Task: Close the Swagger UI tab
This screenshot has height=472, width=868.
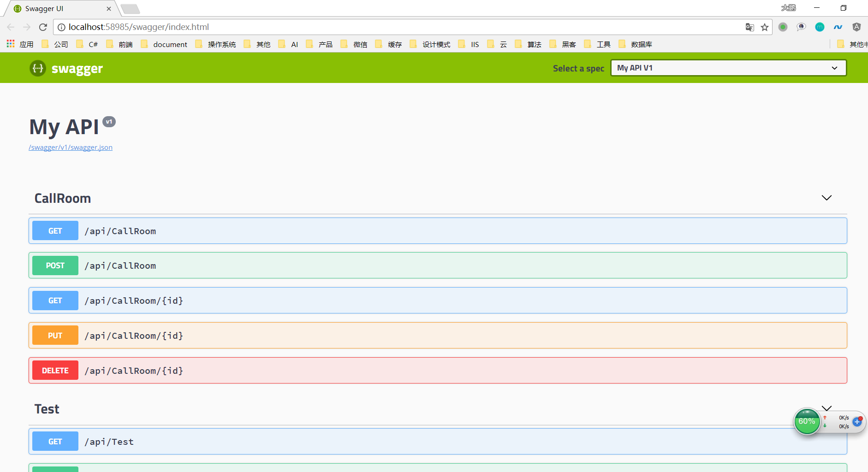Action: pos(109,9)
